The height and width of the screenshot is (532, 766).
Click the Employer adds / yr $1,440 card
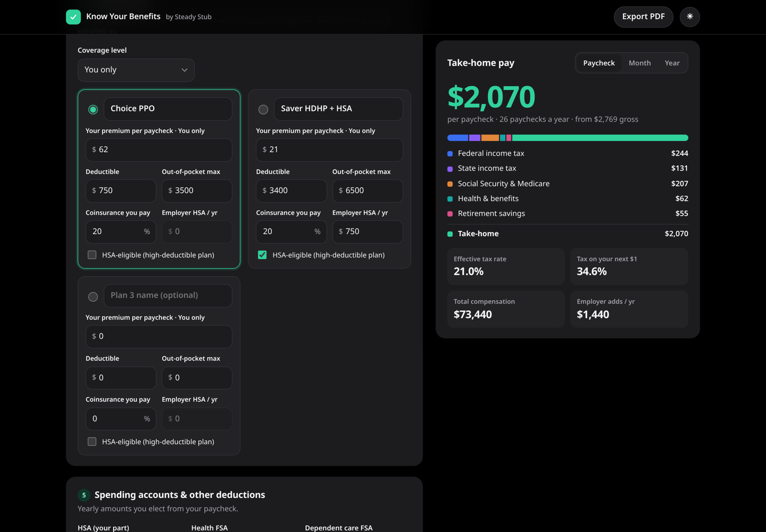point(629,309)
